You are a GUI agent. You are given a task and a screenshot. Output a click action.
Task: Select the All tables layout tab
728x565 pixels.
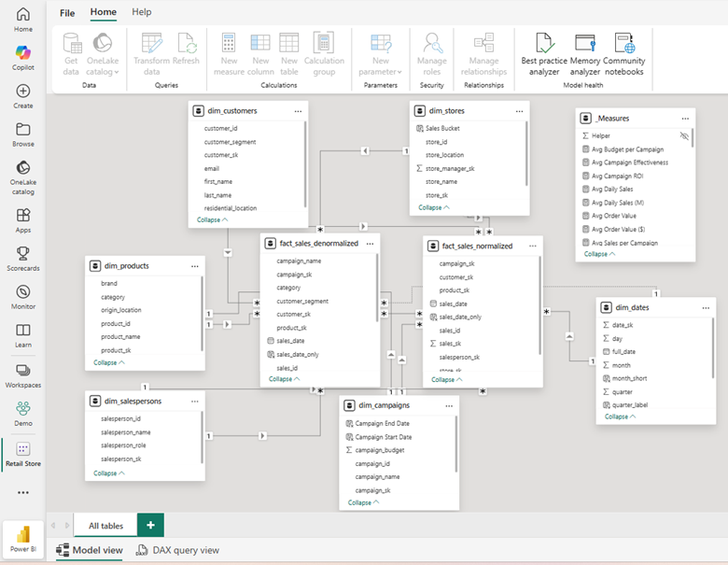click(105, 526)
